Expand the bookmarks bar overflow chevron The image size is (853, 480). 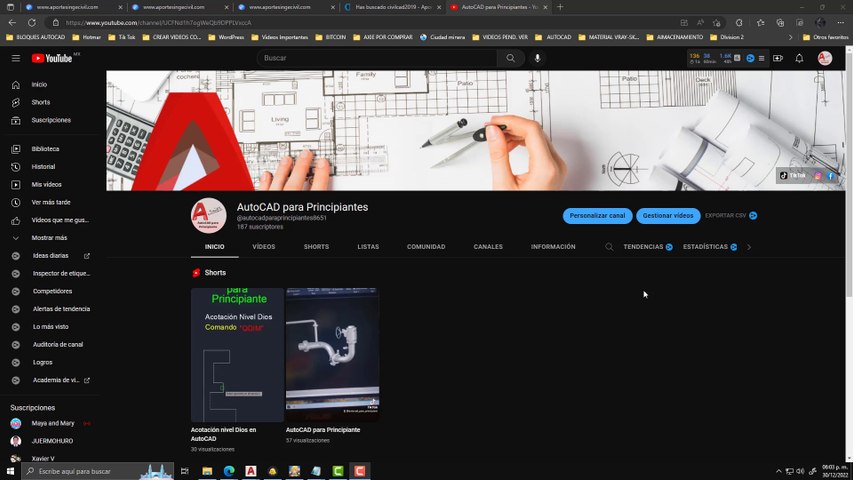click(x=792, y=37)
